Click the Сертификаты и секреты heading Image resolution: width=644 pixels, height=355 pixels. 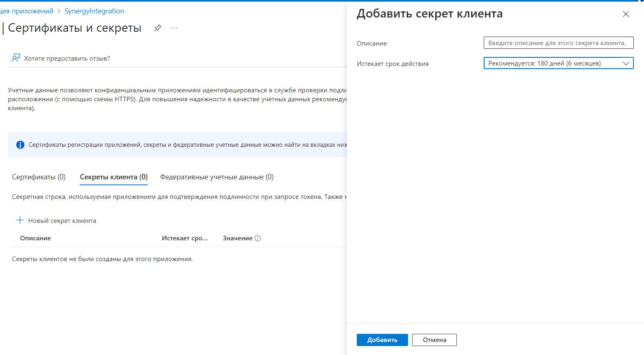pos(74,28)
